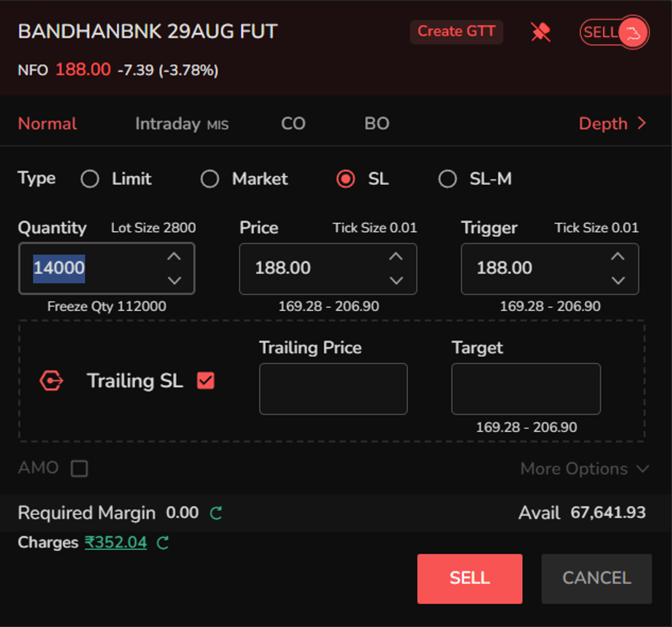672x627 pixels.
Task: Click the red SELL button
Action: pyautogui.click(x=469, y=578)
